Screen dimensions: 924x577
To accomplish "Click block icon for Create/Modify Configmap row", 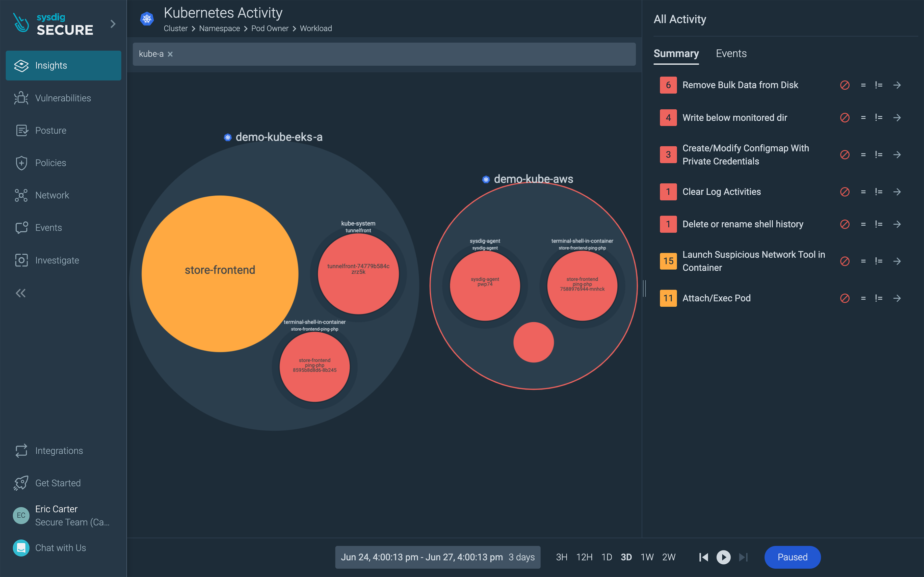I will (845, 154).
